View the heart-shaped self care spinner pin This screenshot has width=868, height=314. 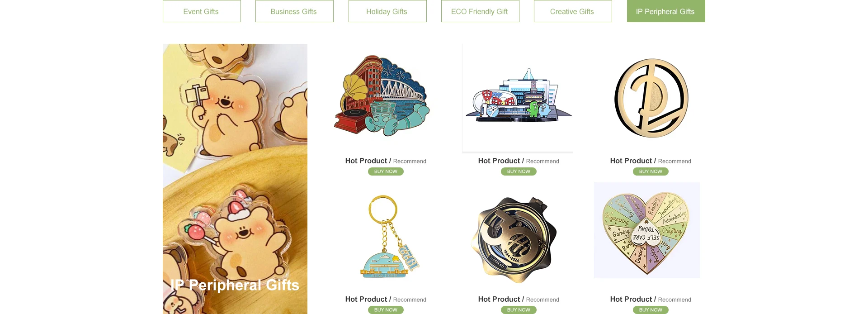pyautogui.click(x=647, y=230)
